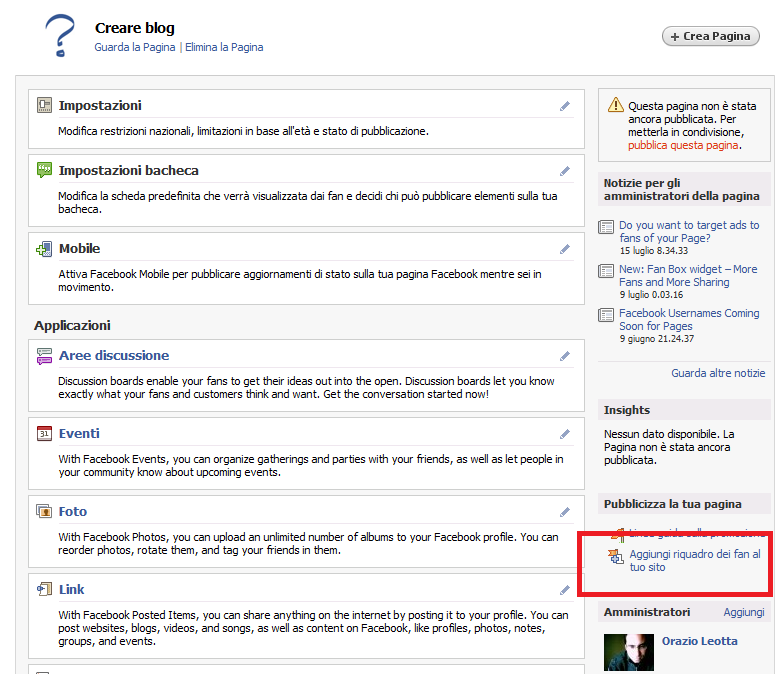Edit Aree discussione using pencil icon
Screen dimensions: 784x674
point(564,356)
